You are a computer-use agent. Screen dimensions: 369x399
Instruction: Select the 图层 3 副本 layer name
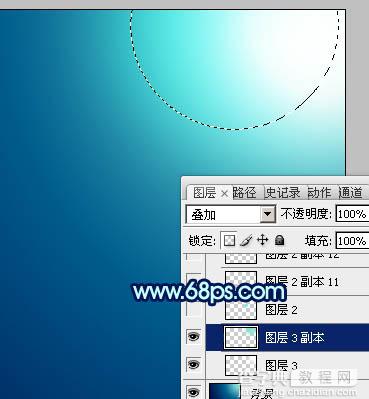pyautogui.click(x=295, y=337)
